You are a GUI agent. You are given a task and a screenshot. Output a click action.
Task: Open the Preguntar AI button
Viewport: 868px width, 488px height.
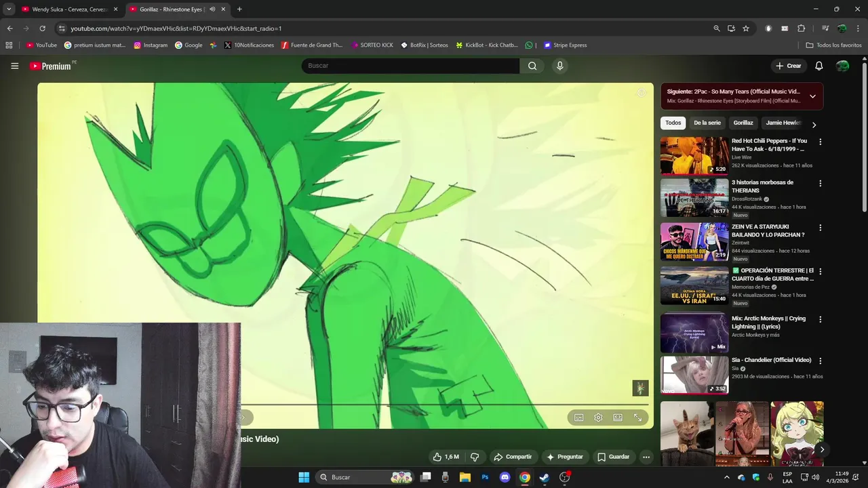565,457
